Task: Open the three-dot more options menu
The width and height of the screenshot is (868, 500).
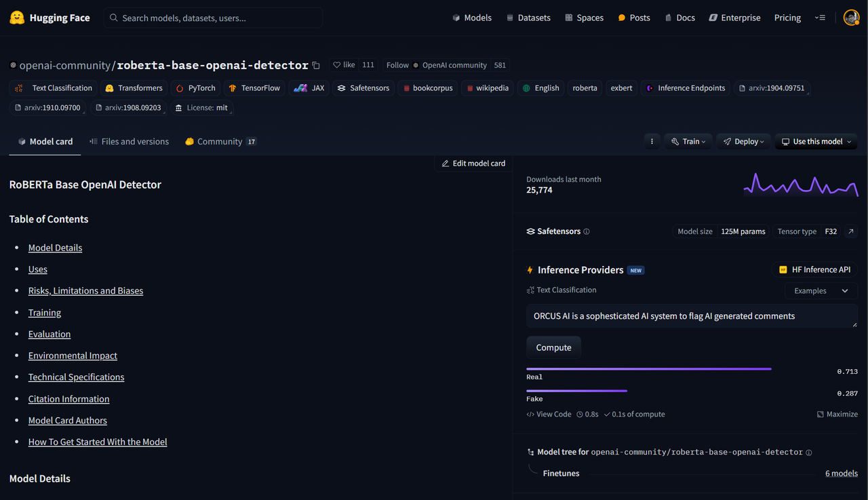Action: click(x=652, y=141)
